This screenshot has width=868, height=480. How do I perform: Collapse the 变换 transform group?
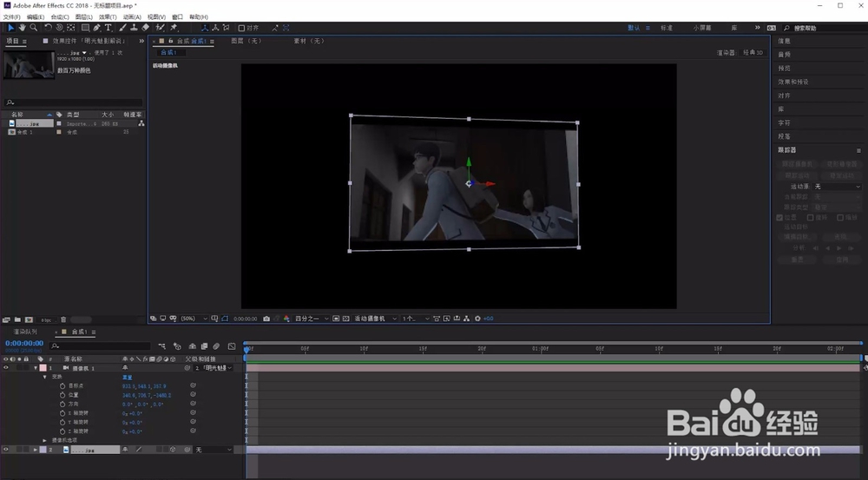pyautogui.click(x=45, y=377)
